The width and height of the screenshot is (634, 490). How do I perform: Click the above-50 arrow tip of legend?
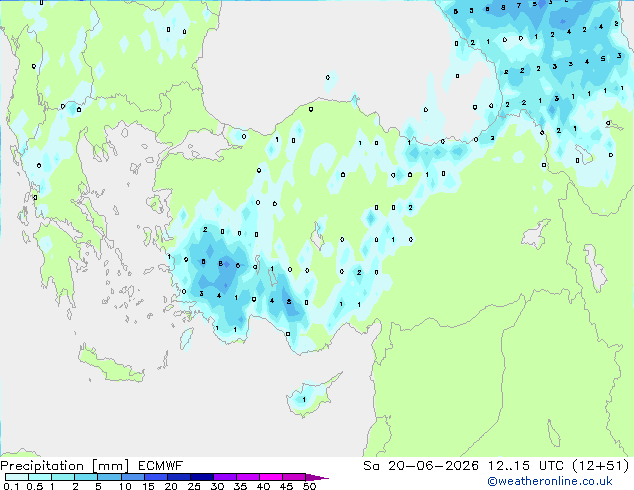click(x=317, y=477)
